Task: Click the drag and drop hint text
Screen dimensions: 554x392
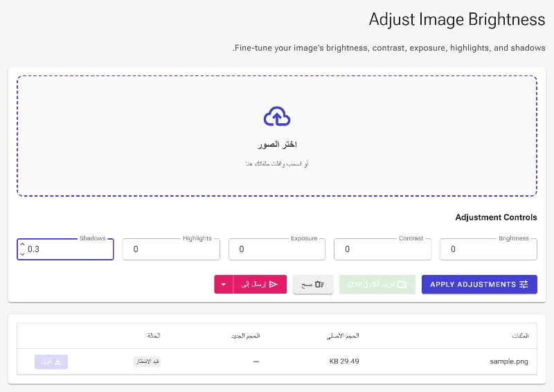Action: point(277,163)
